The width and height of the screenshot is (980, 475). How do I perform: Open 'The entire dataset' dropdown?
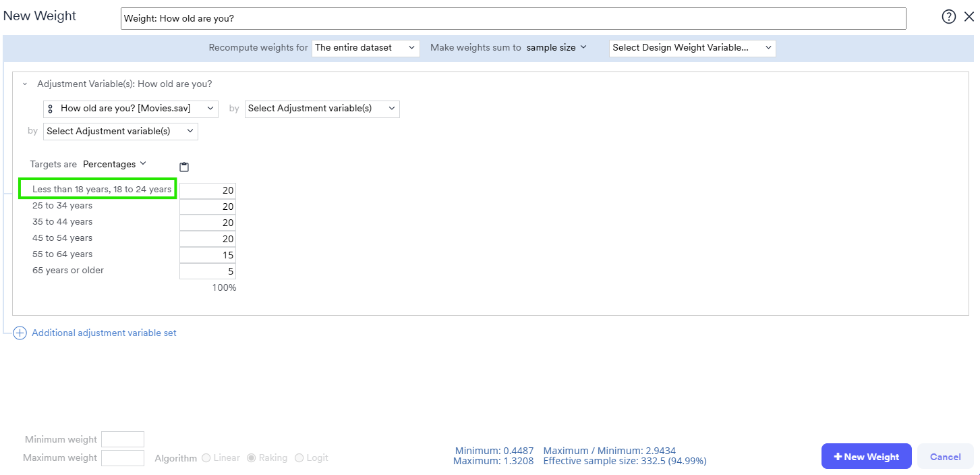coord(366,48)
